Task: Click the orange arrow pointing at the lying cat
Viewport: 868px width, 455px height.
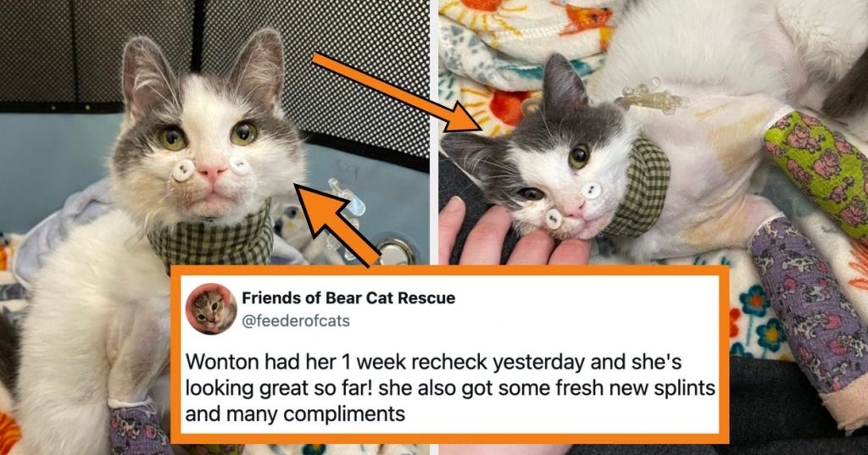Action: (x=397, y=92)
